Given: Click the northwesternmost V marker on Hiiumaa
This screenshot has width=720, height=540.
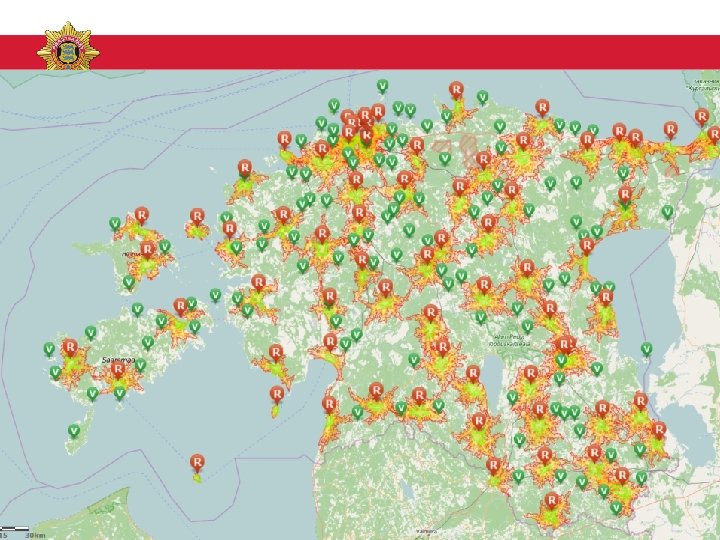Looking at the screenshot, I should tap(115, 224).
